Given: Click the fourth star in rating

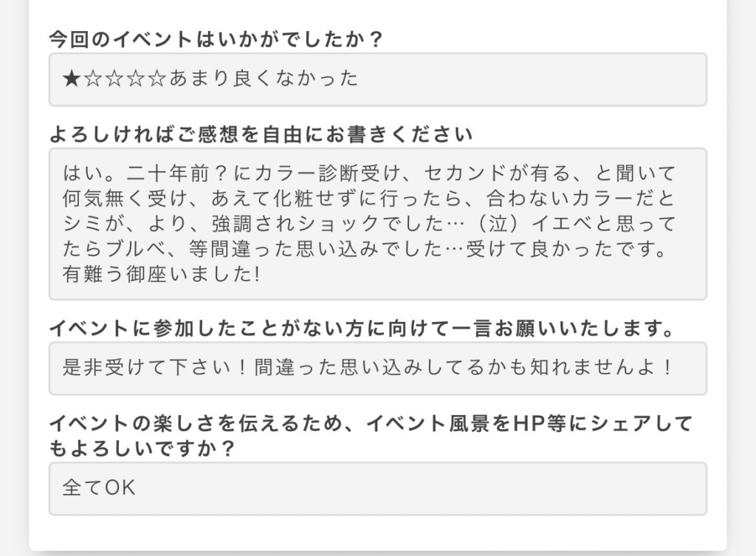Looking at the screenshot, I should coord(136,78).
